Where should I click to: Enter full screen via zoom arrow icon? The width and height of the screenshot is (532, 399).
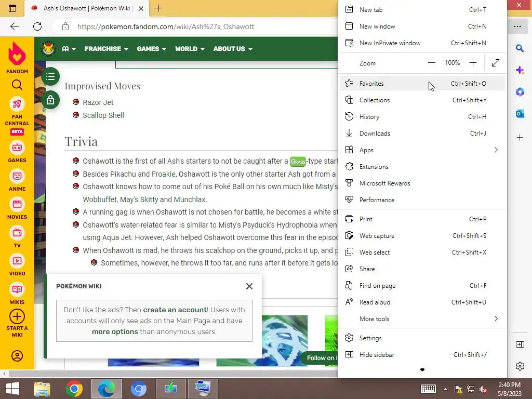click(x=496, y=63)
